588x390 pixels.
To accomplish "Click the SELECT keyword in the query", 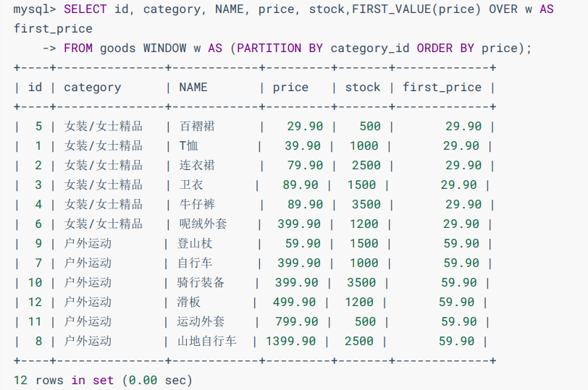I will 85,9.
